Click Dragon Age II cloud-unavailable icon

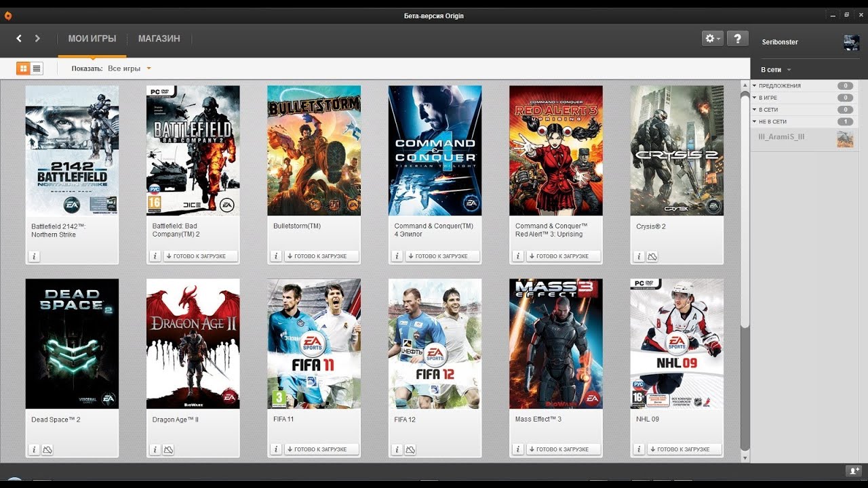168,449
